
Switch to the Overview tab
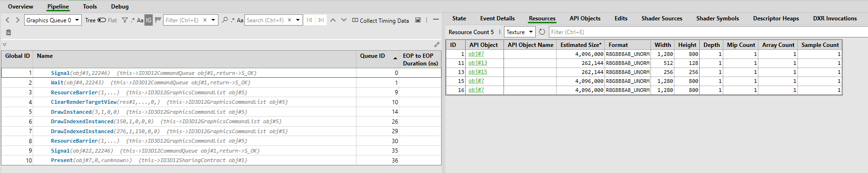click(21, 7)
